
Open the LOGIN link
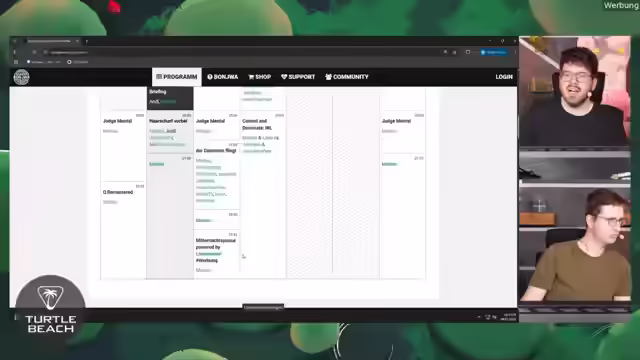coord(504,77)
